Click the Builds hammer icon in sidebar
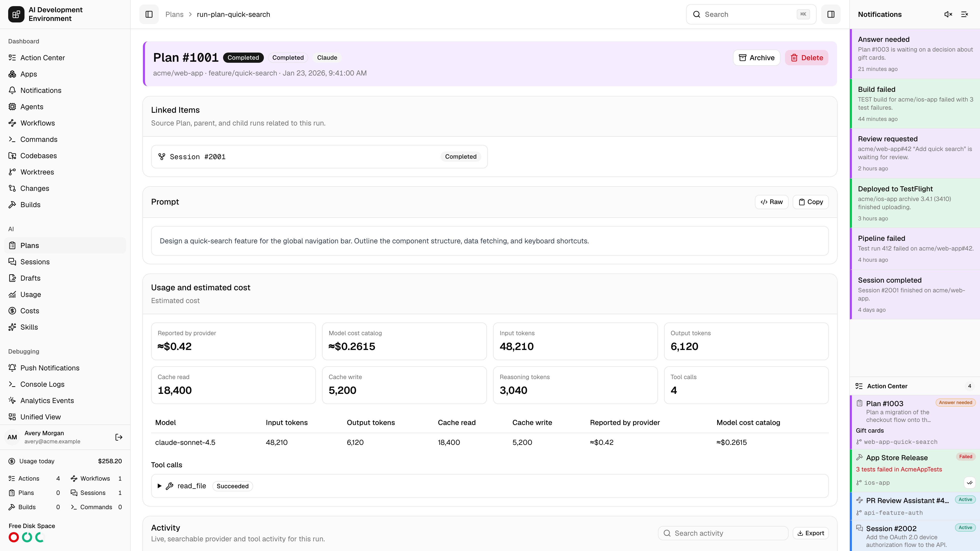 click(12, 205)
